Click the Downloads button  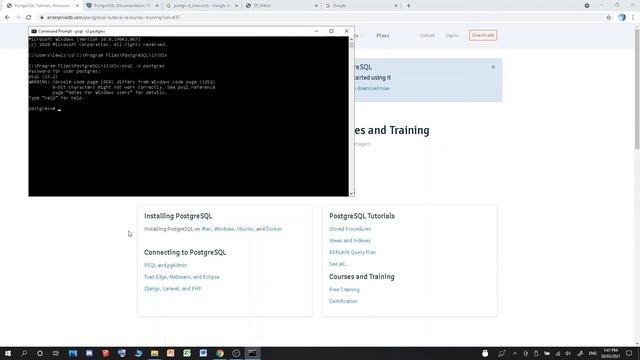tap(483, 36)
